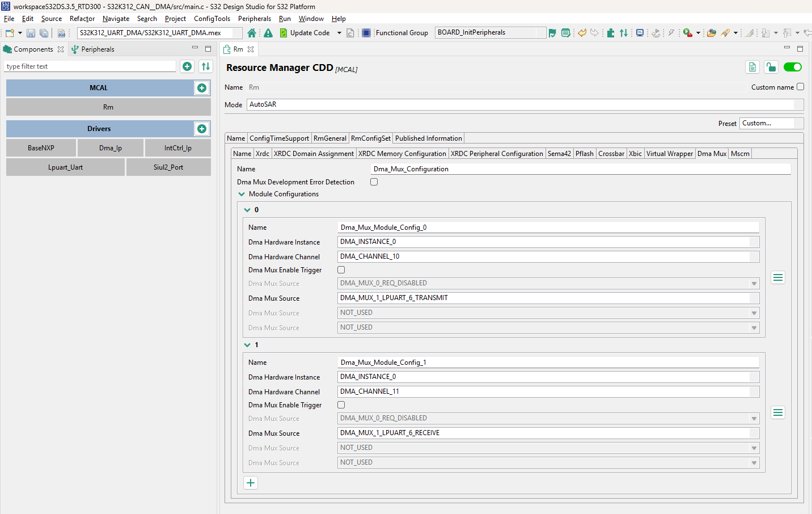The height and width of the screenshot is (514, 812).
Task: Add a new MCAL component
Action: [202, 88]
